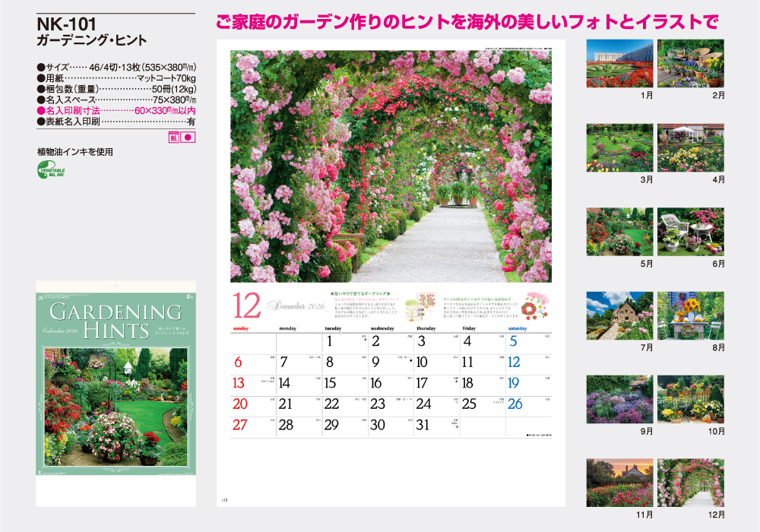Click the large rose archway photo
Image resolution: width=760 pixels, height=532 pixels.
391,166
